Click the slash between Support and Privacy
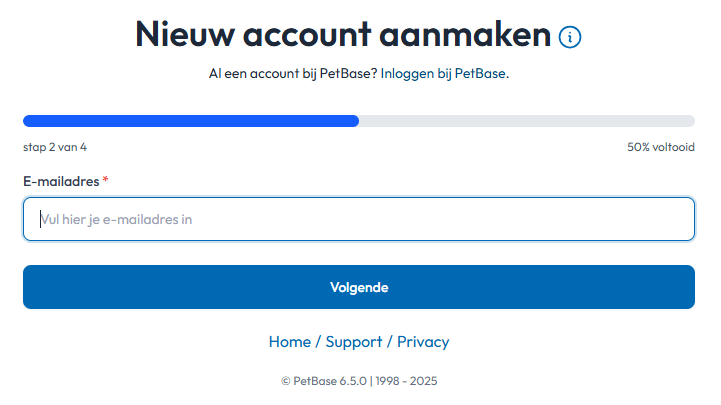This screenshot has height=405, width=721. pyautogui.click(x=390, y=341)
